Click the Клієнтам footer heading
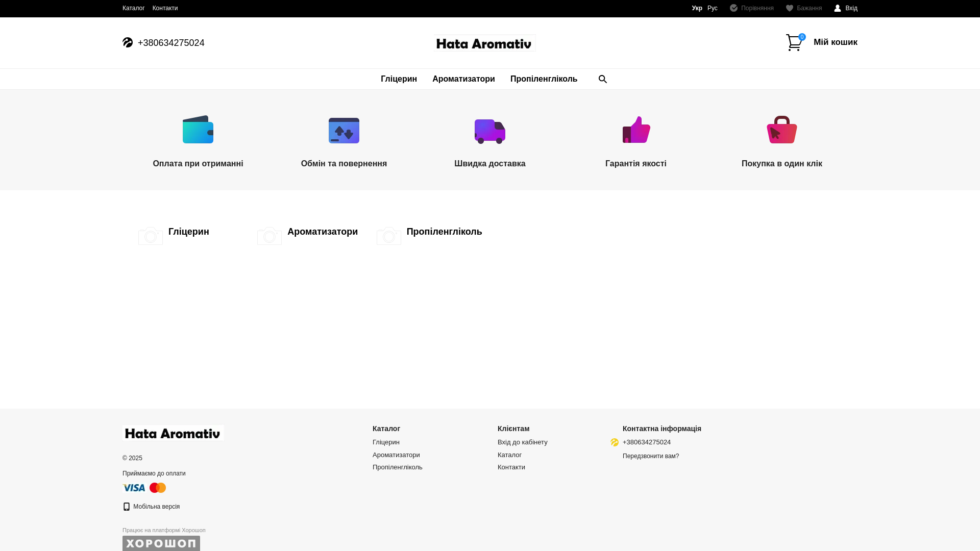Viewport: 980px width, 551px height. point(513,429)
